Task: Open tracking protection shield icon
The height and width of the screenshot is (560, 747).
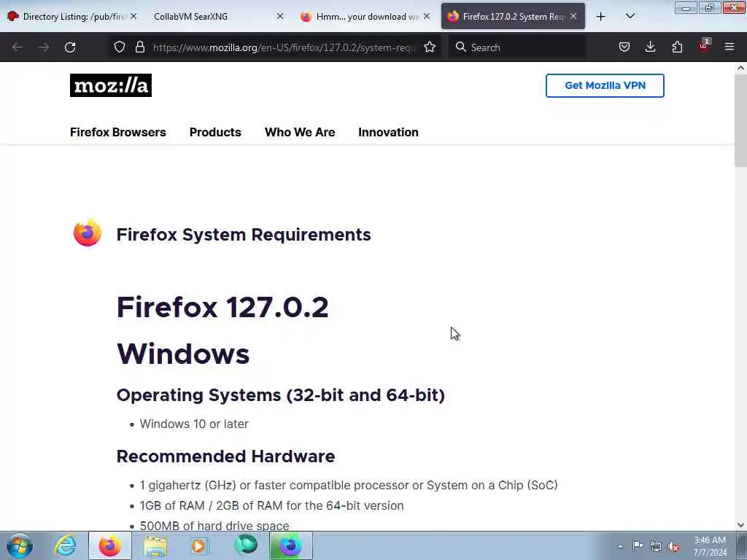Action: click(x=120, y=47)
